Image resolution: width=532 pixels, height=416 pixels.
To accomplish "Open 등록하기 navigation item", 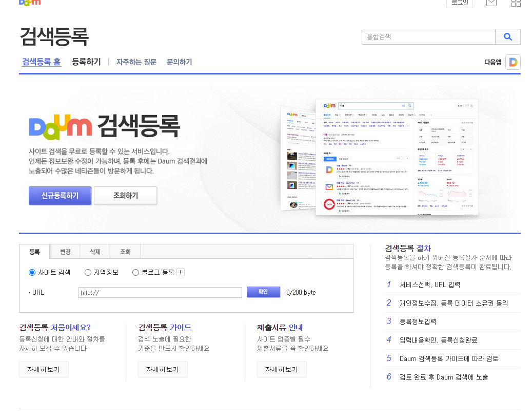I will tap(86, 62).
